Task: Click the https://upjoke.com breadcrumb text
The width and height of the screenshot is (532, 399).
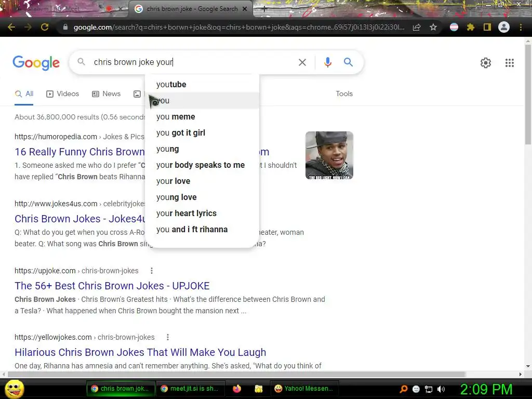Action: 45,271
